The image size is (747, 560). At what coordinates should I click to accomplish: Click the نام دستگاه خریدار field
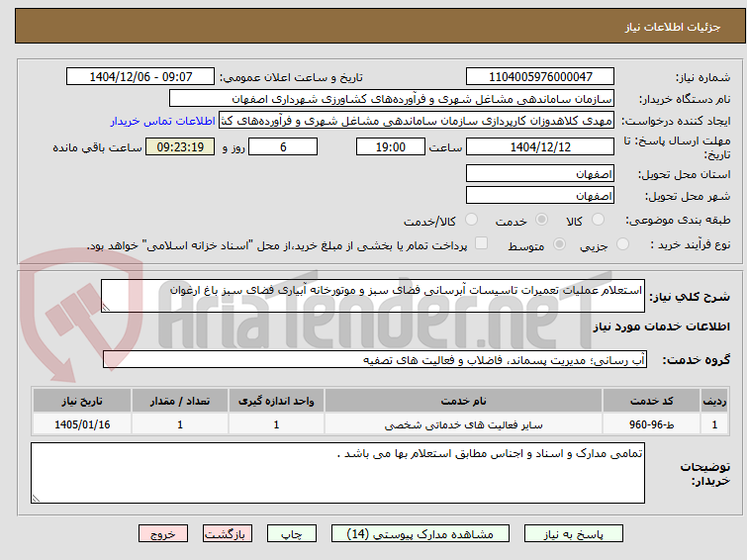click(392, 99)
